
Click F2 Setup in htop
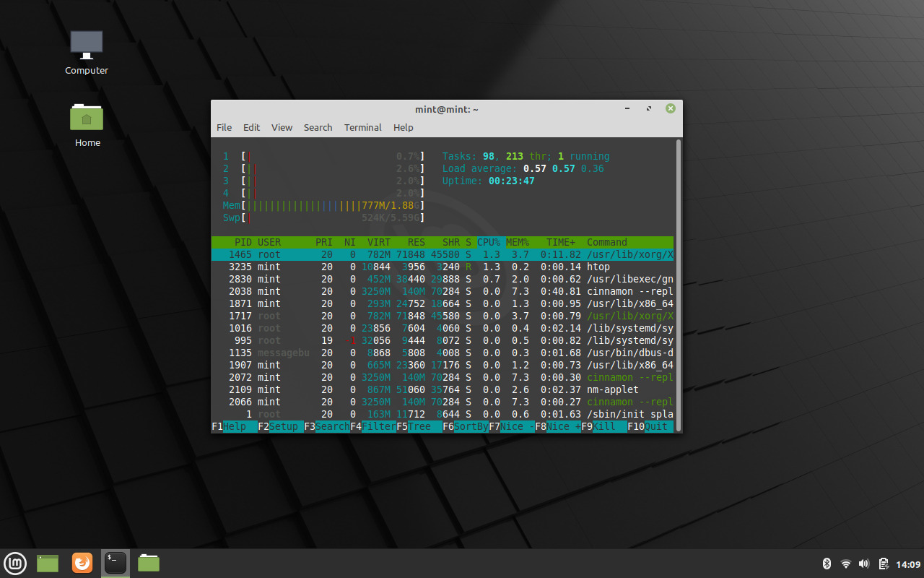281,426
